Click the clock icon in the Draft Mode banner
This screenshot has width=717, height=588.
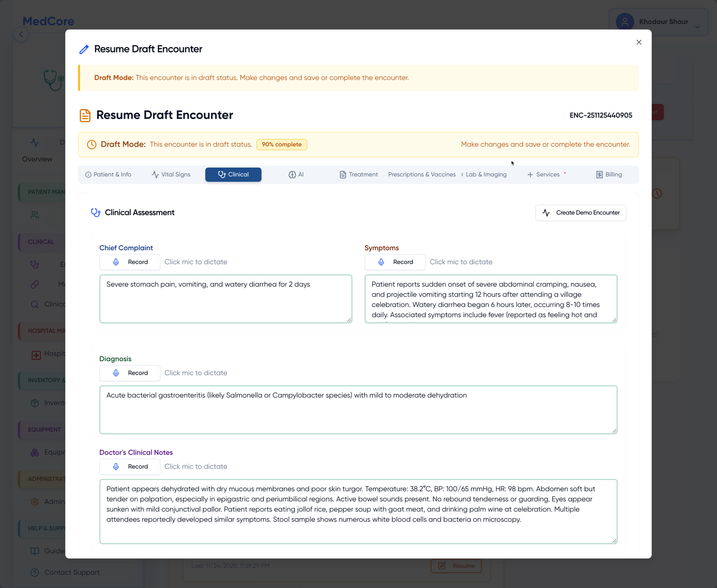click(91, 144)
